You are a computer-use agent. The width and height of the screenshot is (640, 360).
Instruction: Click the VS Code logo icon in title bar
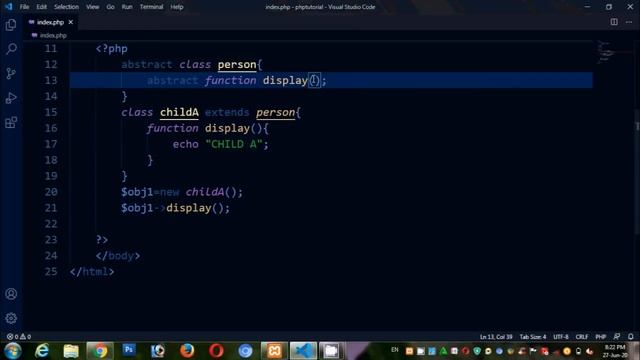click(x=9, y=7)
